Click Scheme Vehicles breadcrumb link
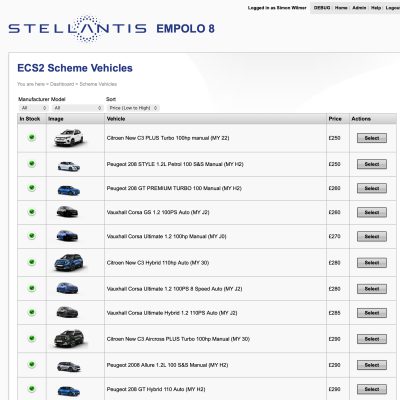 tap(98, 84)
